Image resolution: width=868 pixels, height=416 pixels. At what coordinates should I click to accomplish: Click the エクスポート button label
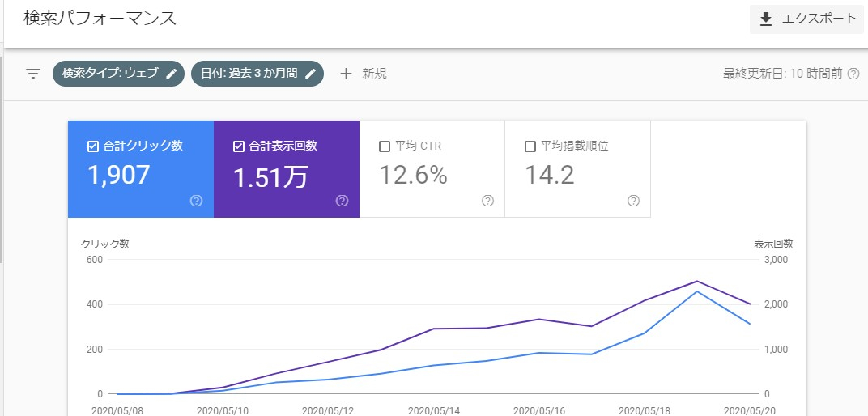click(x=819, y=19)
